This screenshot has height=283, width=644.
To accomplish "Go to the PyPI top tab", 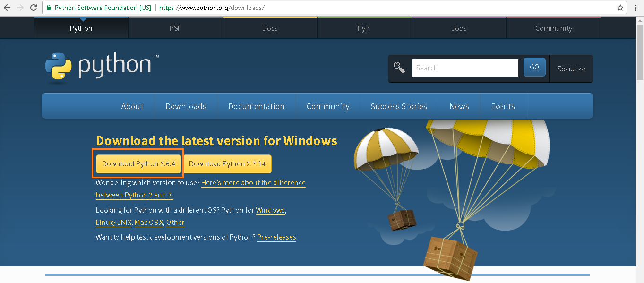I will click(x=364, y=28).
